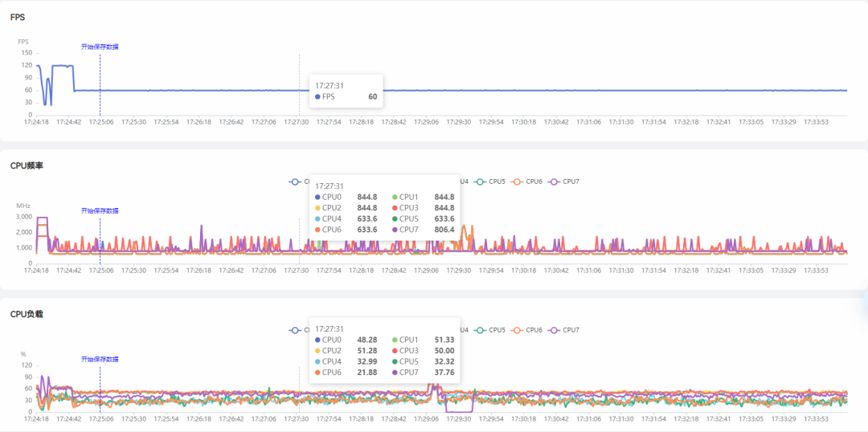Click CPU6 orange legend marker in CPU负载

point(518,330)
